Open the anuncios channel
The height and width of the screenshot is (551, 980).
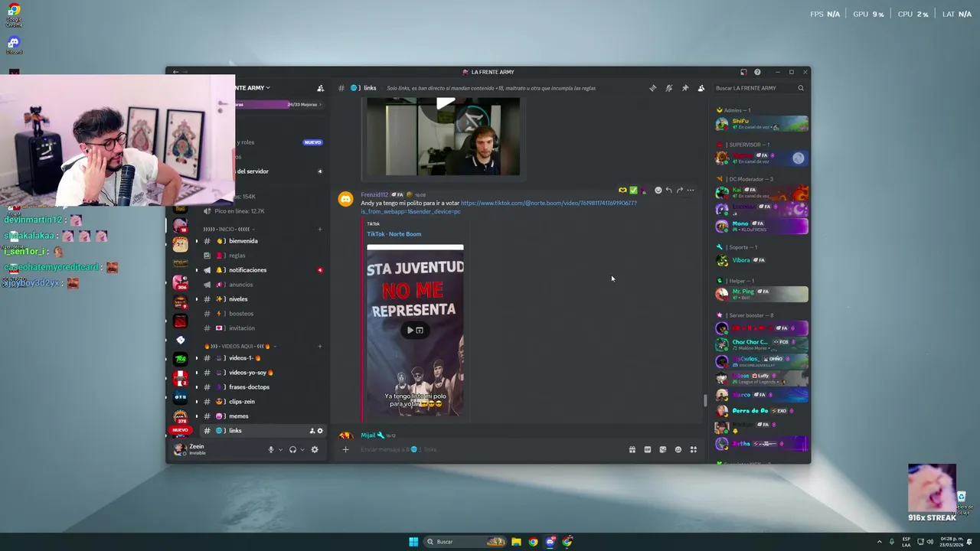pyautogui.click(x=263, y=285)
